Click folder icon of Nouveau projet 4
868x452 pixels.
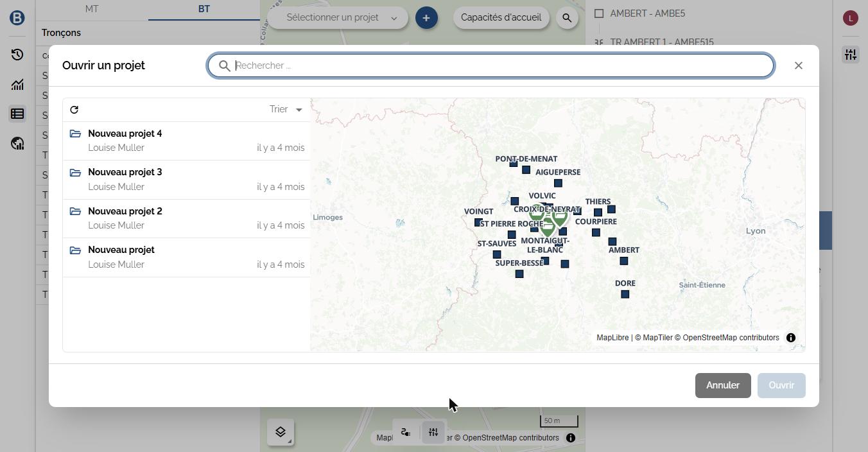pos(75,134)
